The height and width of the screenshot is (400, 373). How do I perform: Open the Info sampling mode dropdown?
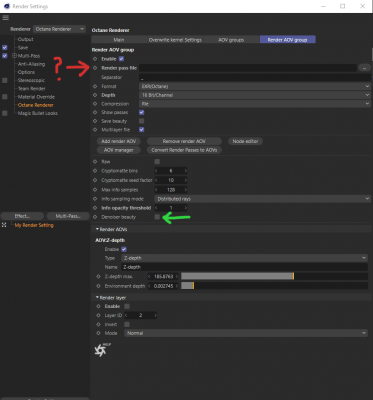point(262,199)
